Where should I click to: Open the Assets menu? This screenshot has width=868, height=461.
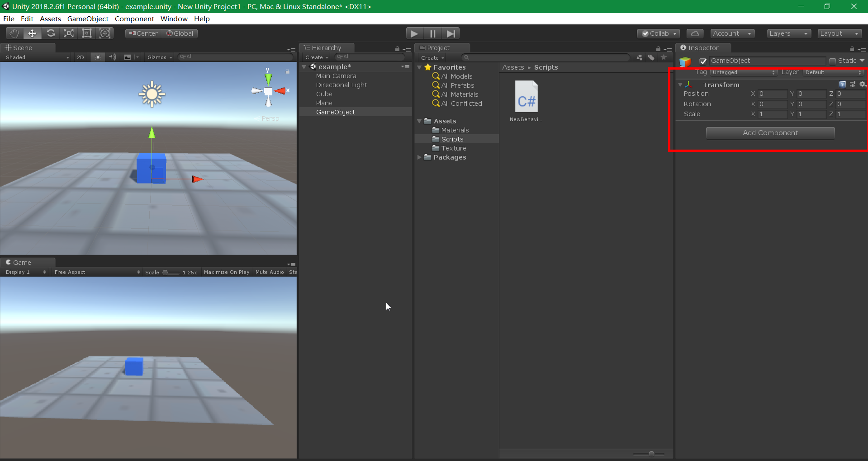pyautogui.click(x=50, y=19)
